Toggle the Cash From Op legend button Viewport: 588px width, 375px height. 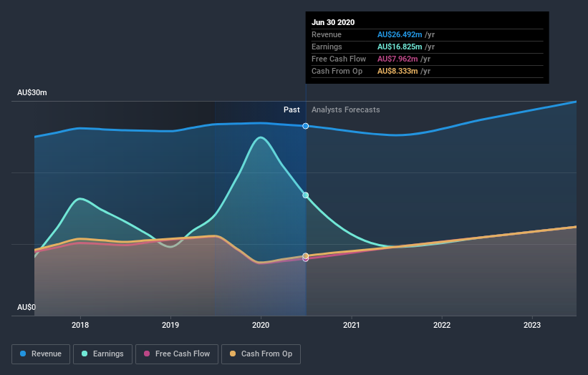261,354
